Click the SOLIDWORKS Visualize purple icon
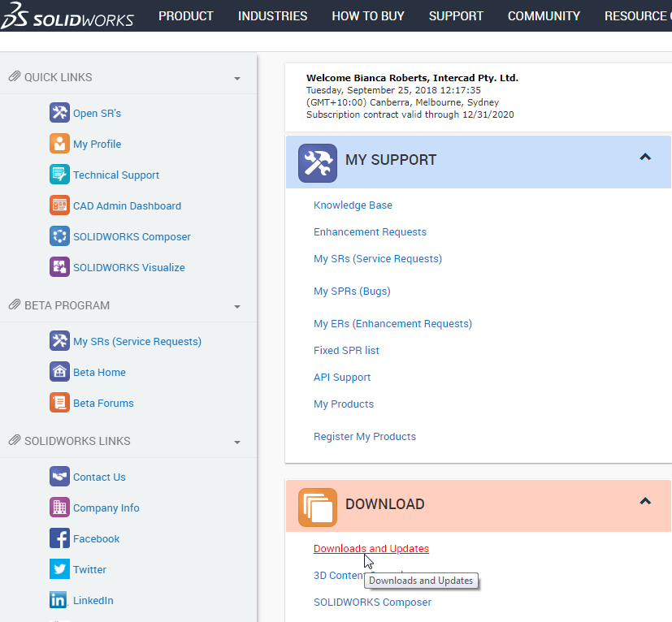 pyautogui.click(x=59, y=267)
